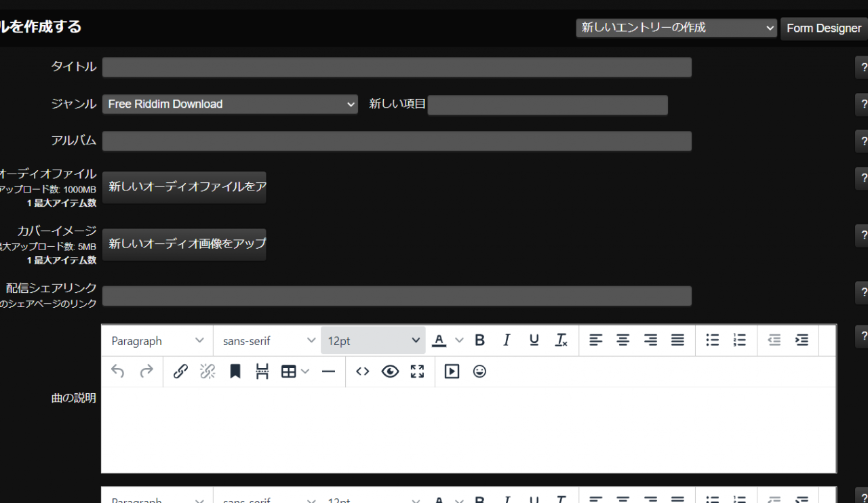The width and height of the screenshot is (868, 503).
Task: Click the アルバム input field
Action: point(397,141)
